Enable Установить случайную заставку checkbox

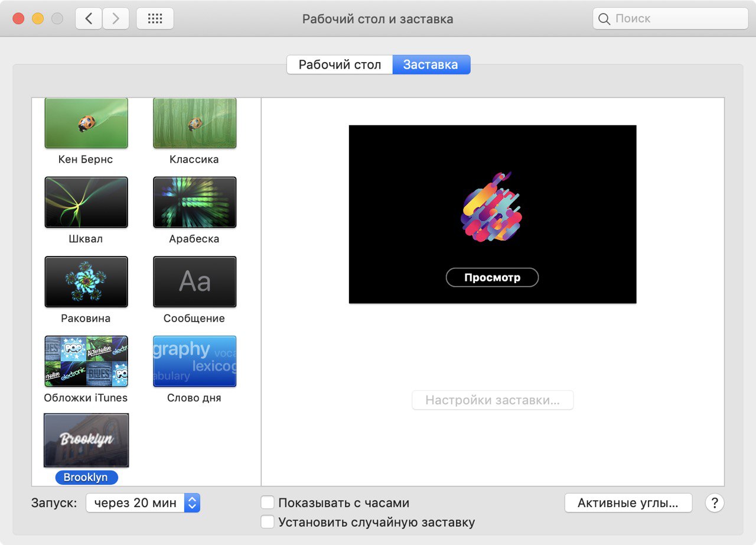pyautogui.click(x=268, y=522)
